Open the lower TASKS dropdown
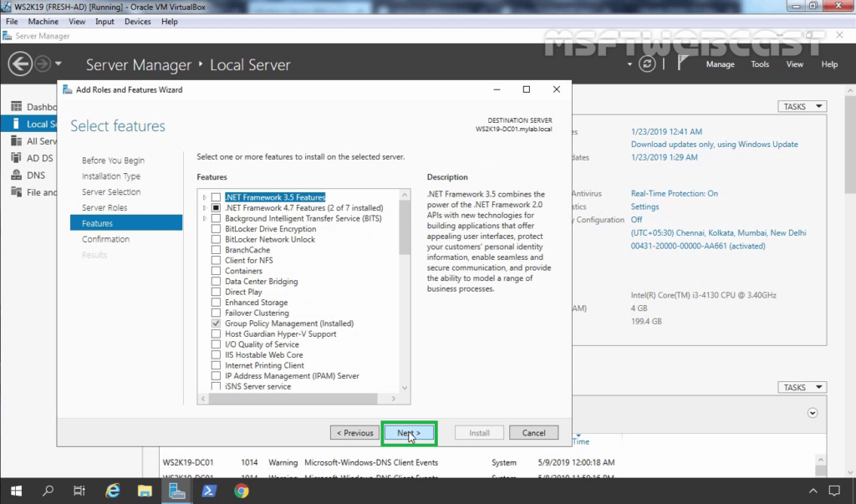This screenshot has width=856, height=504. (x=802, y=387)
